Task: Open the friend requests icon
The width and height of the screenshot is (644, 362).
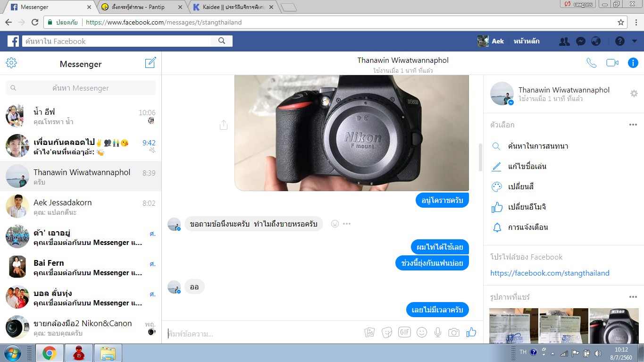Action: point(564,41)
